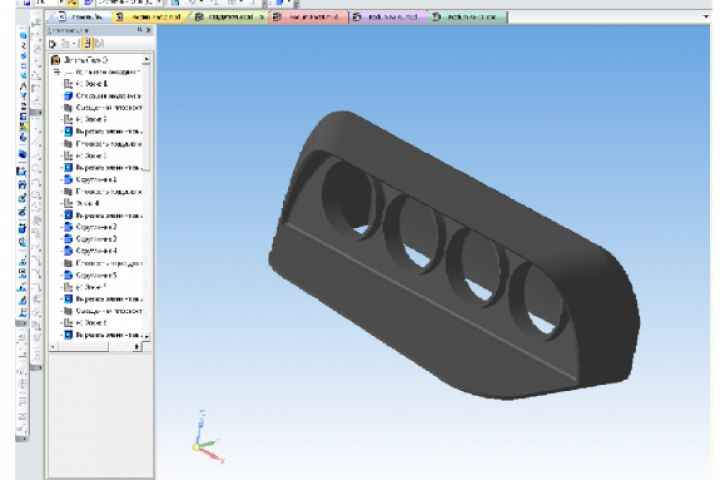The image size is (720, 480).
Task: Click the first icon in tree panel toolbar
Action: (52, 44)
